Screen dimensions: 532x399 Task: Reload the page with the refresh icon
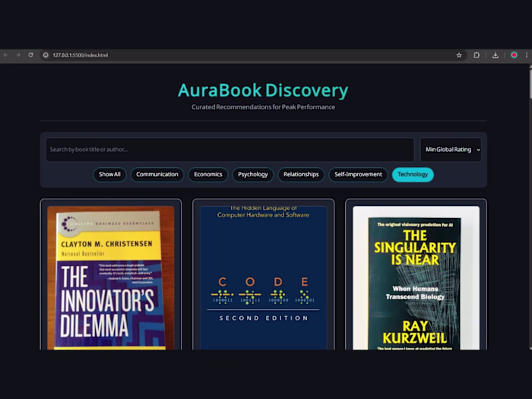(x=30, y=55)
